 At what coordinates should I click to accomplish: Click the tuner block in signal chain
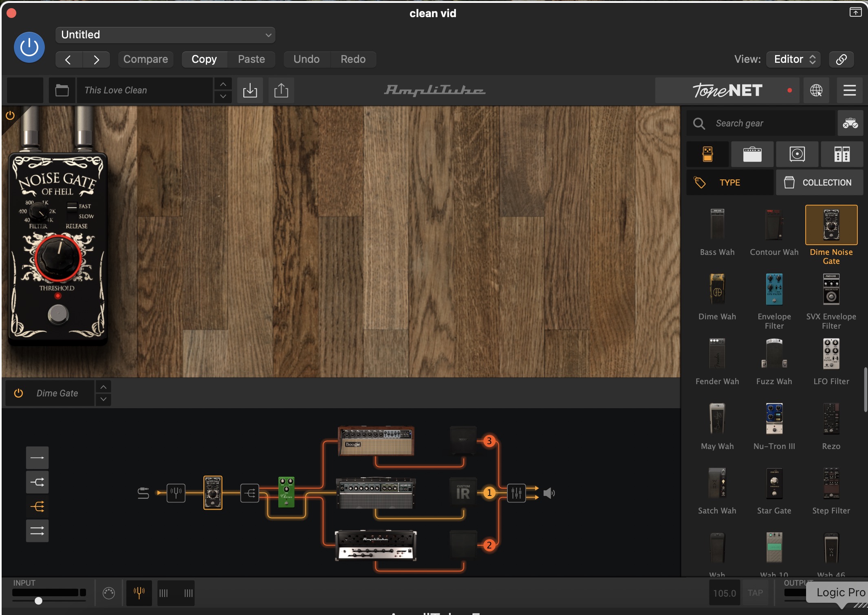pyautogui.click(x=176, y=493)
